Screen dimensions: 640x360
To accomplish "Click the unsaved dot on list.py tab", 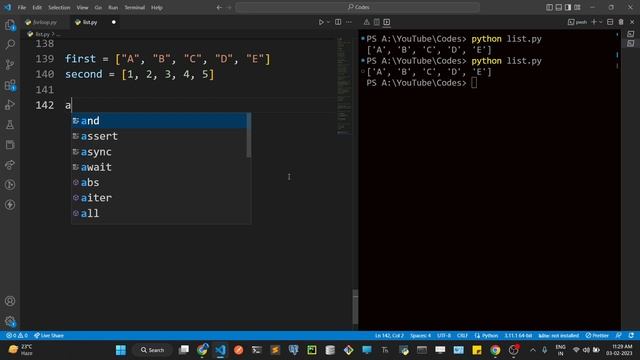I will (x=114, y=22).
